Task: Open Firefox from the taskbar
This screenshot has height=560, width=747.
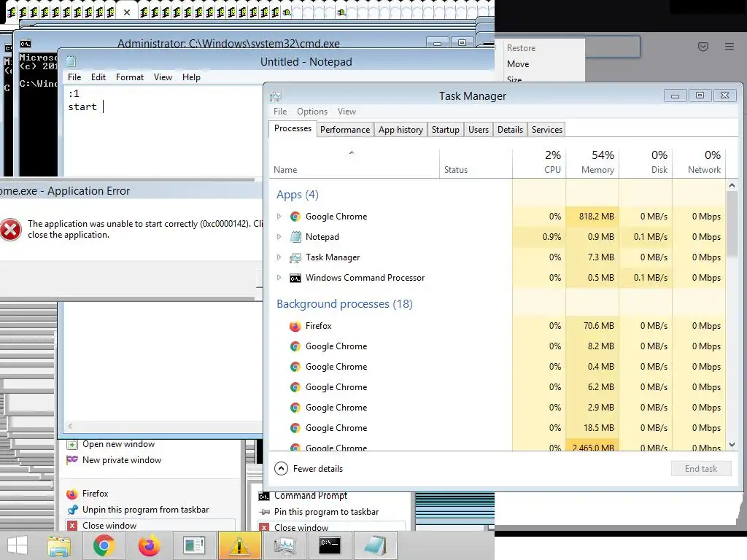Action: point(149,545)
